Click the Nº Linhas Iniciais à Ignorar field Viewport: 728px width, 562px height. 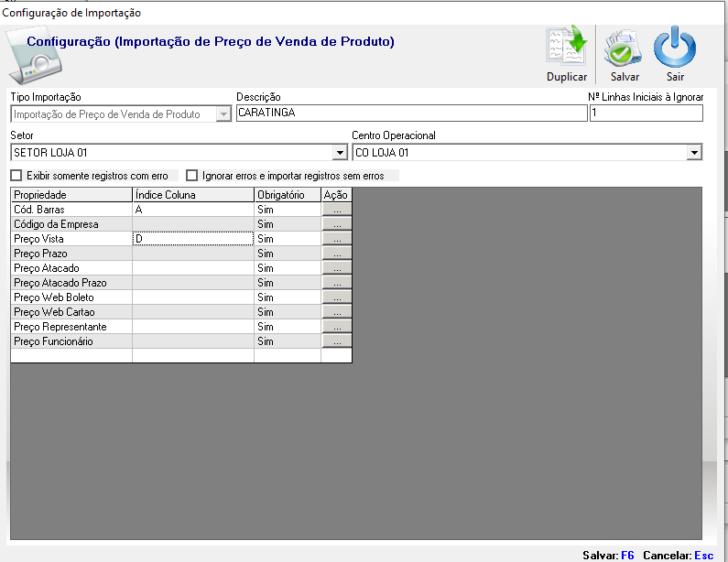tap(647, 113)
